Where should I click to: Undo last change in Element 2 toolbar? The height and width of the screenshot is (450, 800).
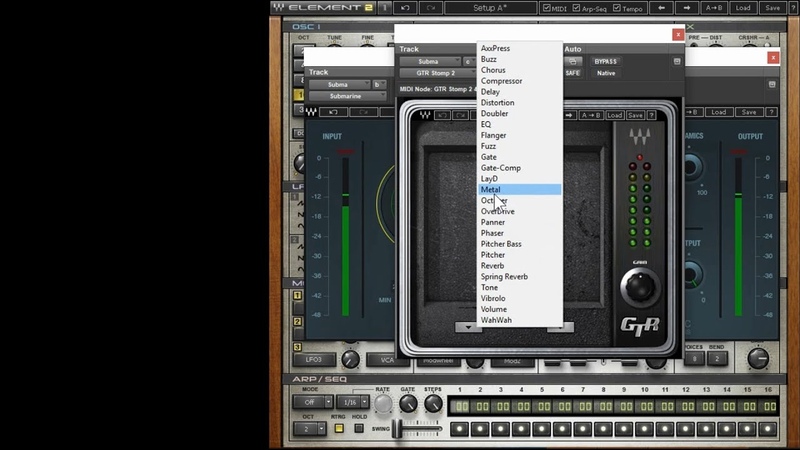pyautogui.click(x=405, y=8)
